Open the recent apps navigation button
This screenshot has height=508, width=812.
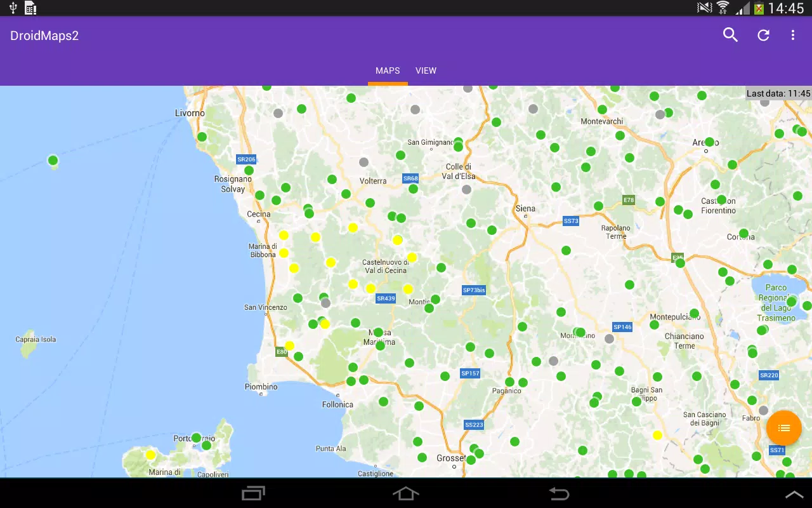254,493
